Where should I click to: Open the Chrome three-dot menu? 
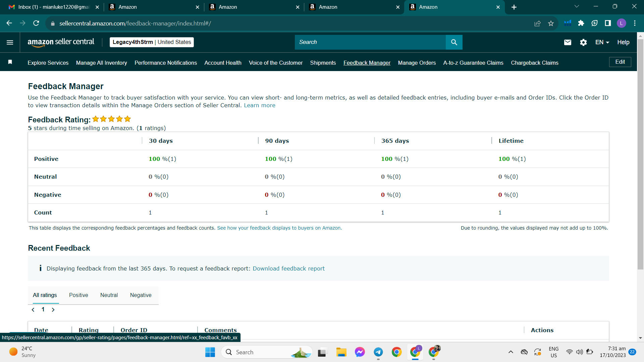pyautogui.click(x=635, y=23)
